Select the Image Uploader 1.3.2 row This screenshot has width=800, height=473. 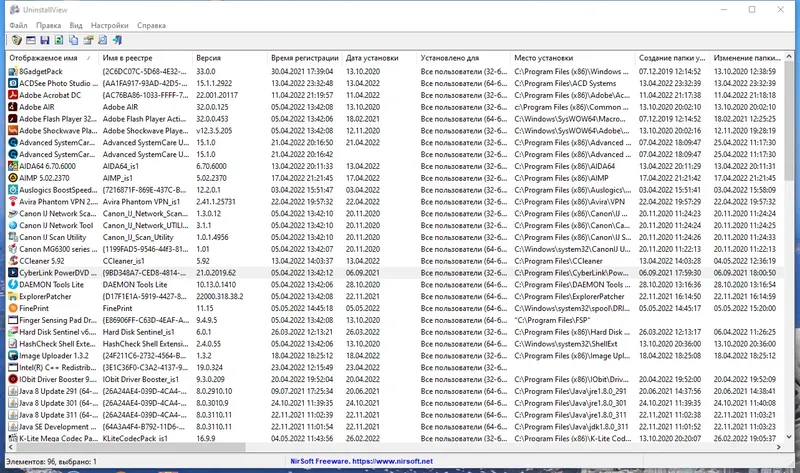(x=395, y=356)
